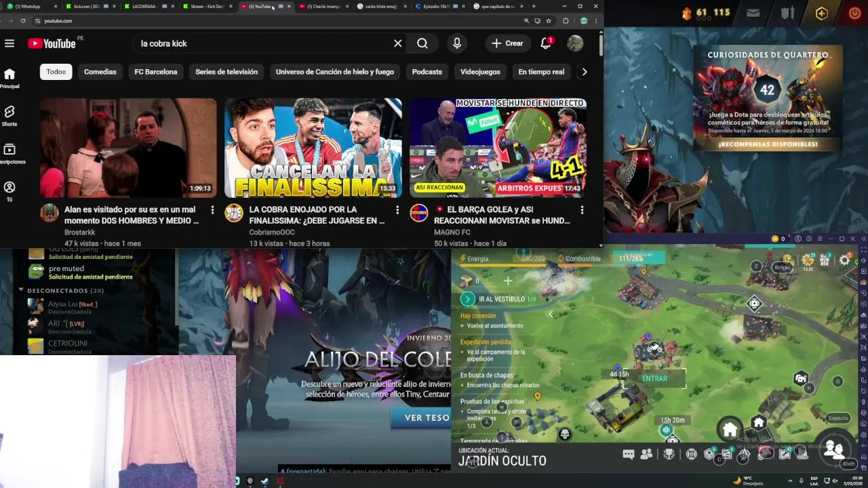Clear the YouTube search box text
The height and width of the screenshot is (488, 868).
[398, 43]
